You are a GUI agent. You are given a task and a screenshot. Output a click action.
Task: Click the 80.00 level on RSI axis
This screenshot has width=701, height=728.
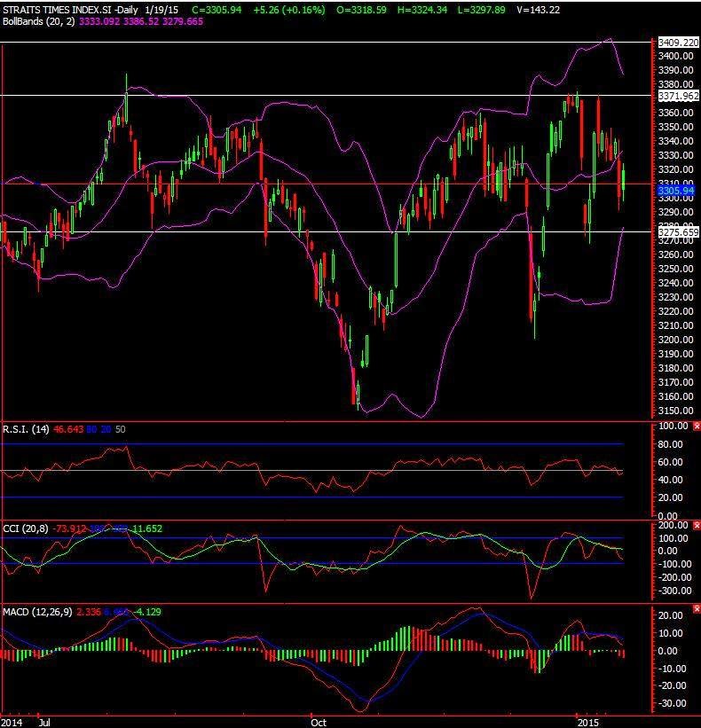coord(670,444)
